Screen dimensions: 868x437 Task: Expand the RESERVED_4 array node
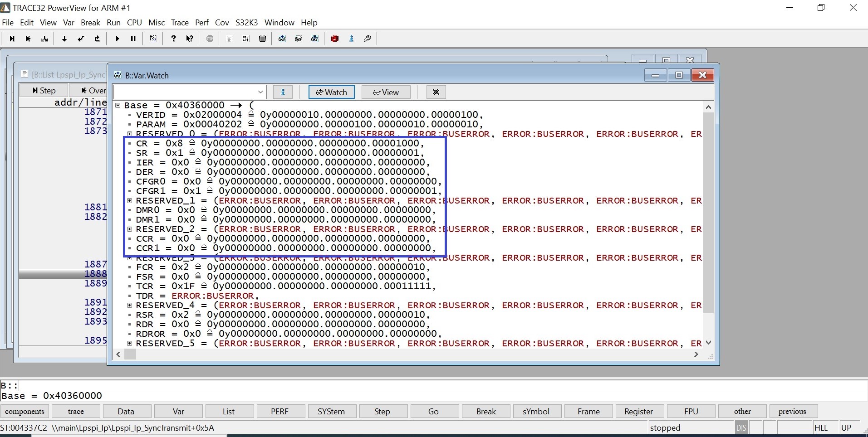click(x=130, y=305)
